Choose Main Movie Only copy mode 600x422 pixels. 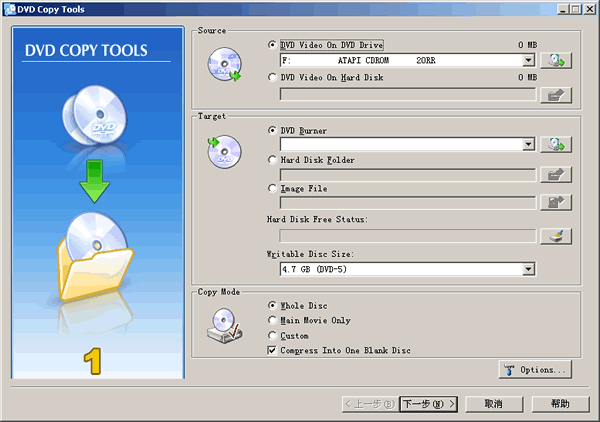click(x=272, y=320)
